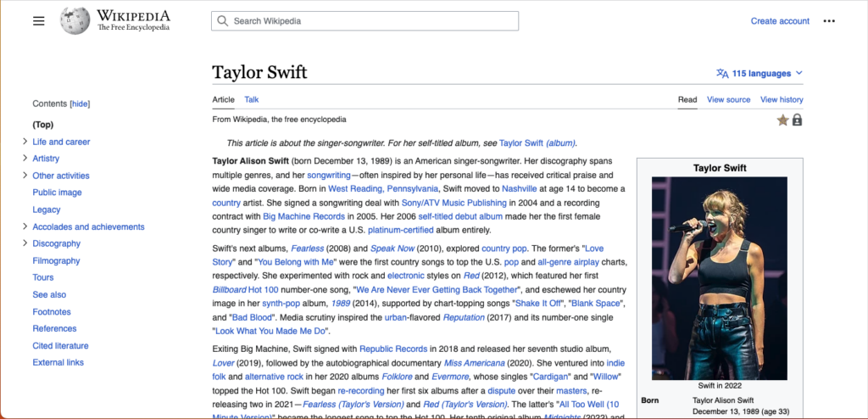The image size is (868, 419).
Task: Jump to (Top) in contents
Action: (43, 125)
